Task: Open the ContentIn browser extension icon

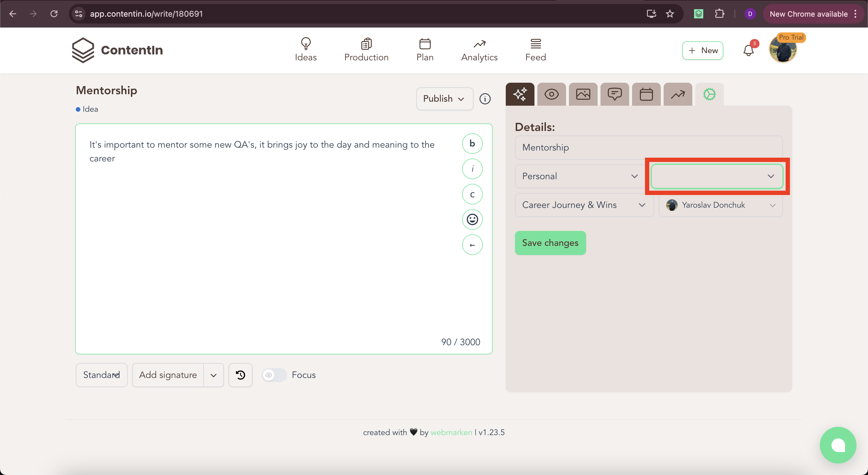Action: point(699,14)
